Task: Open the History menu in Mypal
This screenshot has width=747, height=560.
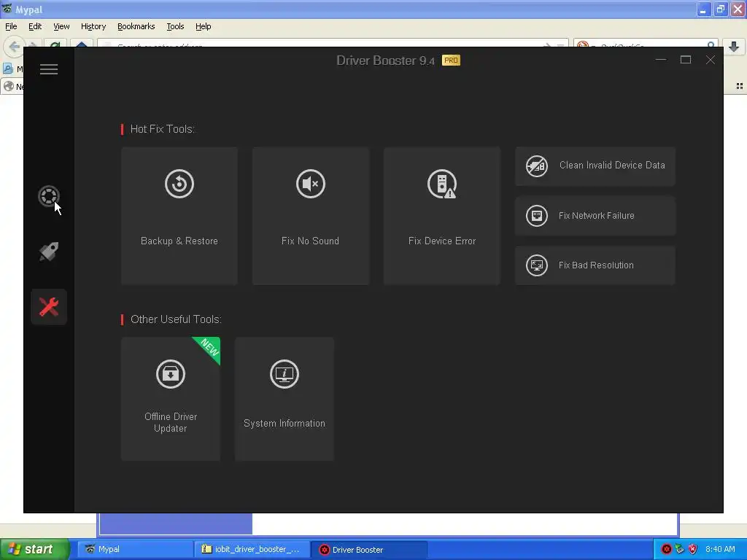Action: 93,27
